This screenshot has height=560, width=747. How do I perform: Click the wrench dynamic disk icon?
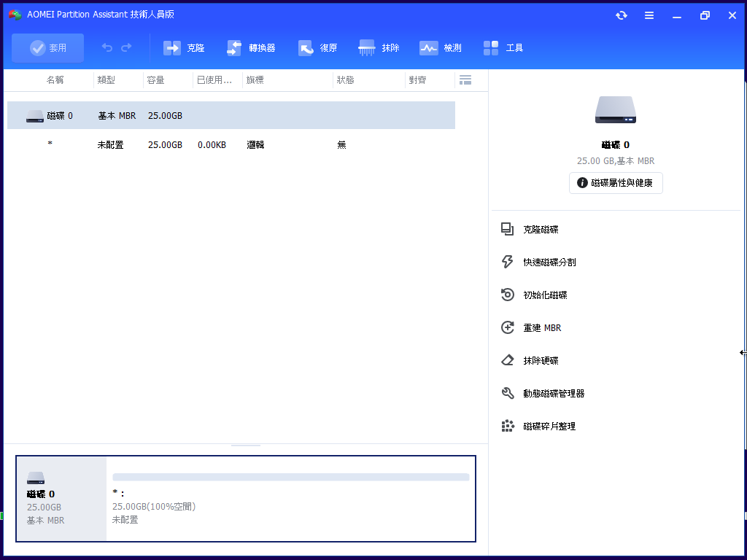[x=508, y=393]
